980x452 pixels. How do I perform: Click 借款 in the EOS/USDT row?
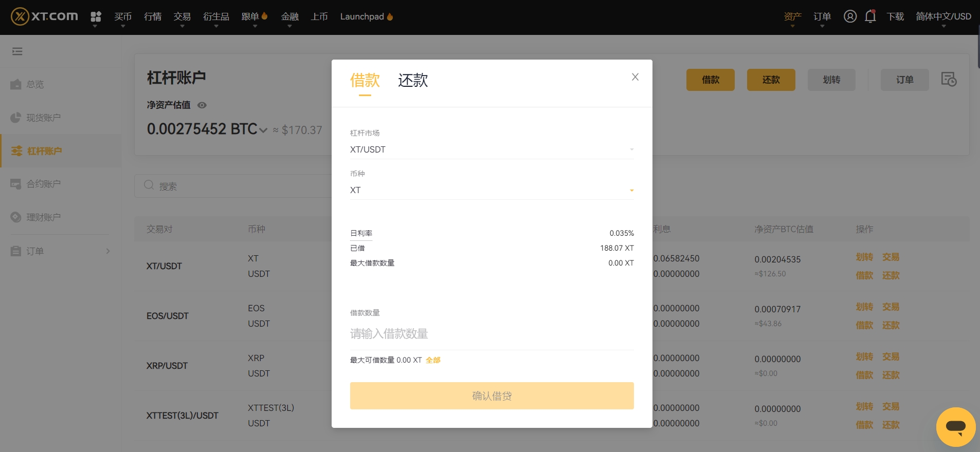coord(864,325)
